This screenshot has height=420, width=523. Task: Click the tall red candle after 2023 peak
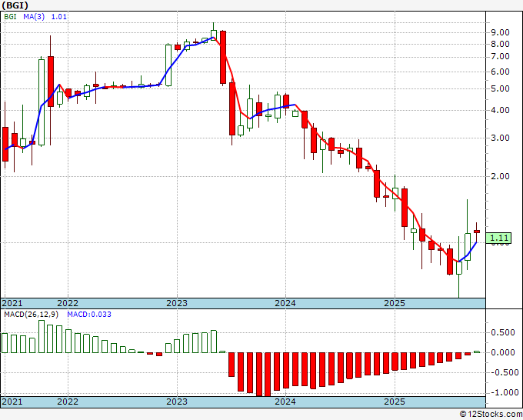click(x=223, y=57)
